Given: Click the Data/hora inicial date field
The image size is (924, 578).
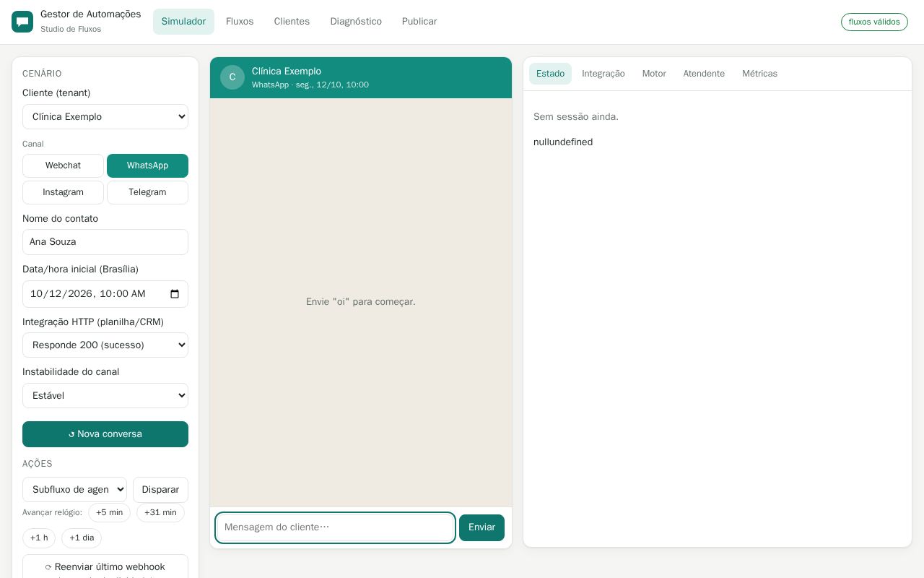Looking at the screenshot, I should click(x=105, y=294).
